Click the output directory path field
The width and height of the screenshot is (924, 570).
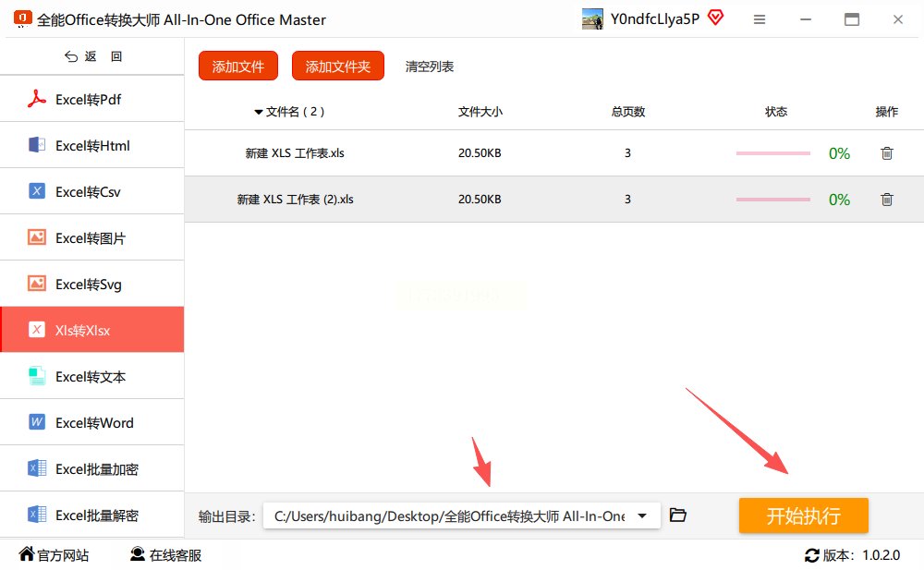coord(461,515)
